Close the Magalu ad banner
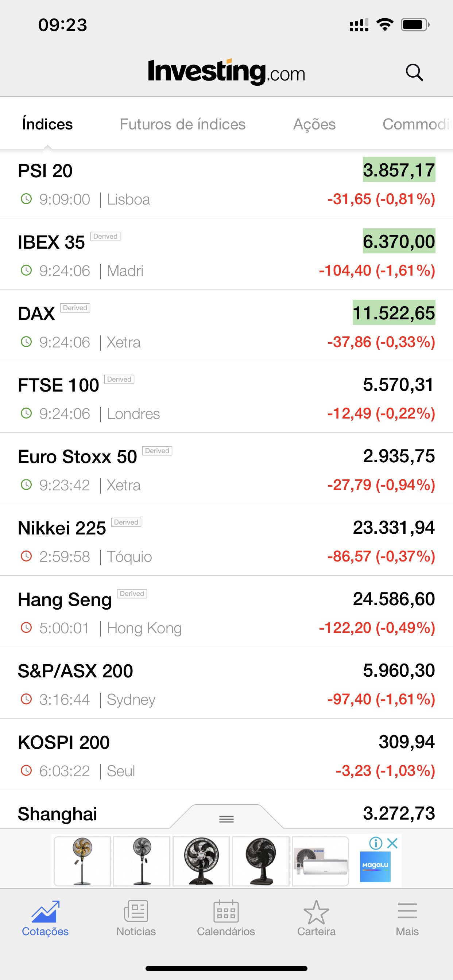Viewport: 453px width, 980px height. click(x=392, y=843)
